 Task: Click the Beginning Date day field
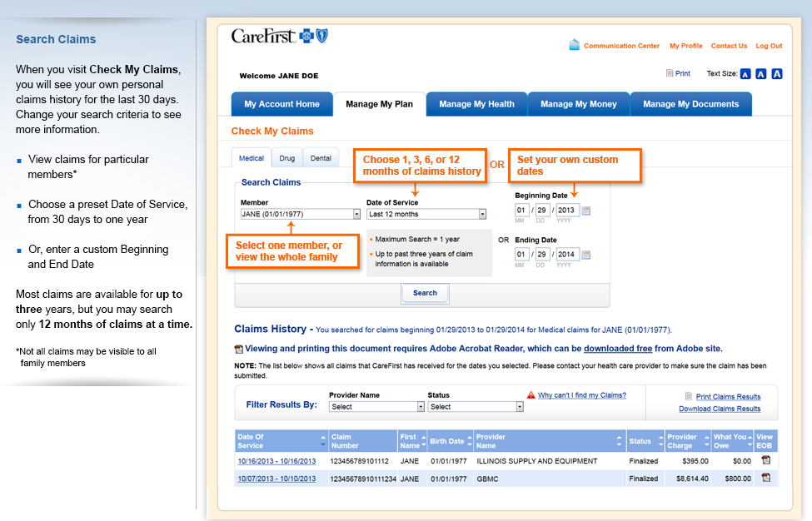541,210
